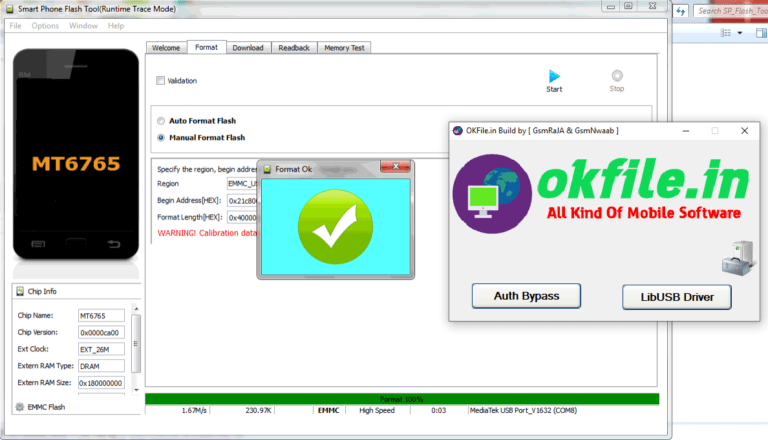Screen dimensions: 768x440
Task: Click the All Kind Of Mobile Software text
Action: click(x=644, y=213)
